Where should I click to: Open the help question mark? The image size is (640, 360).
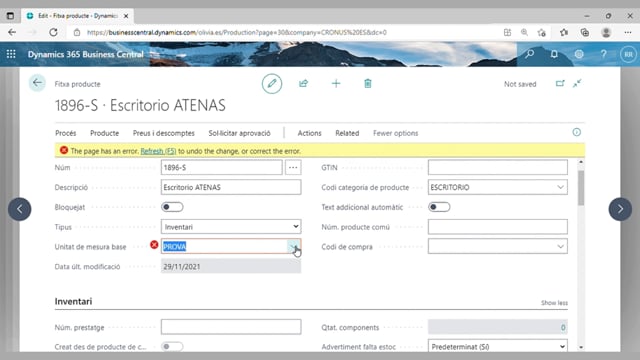(604, 54)
